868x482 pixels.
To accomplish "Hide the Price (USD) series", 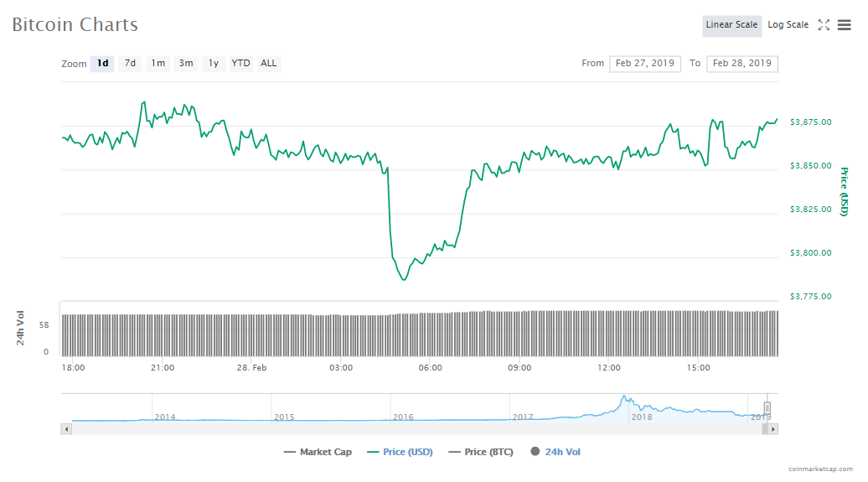I will (x=400, y=452).
